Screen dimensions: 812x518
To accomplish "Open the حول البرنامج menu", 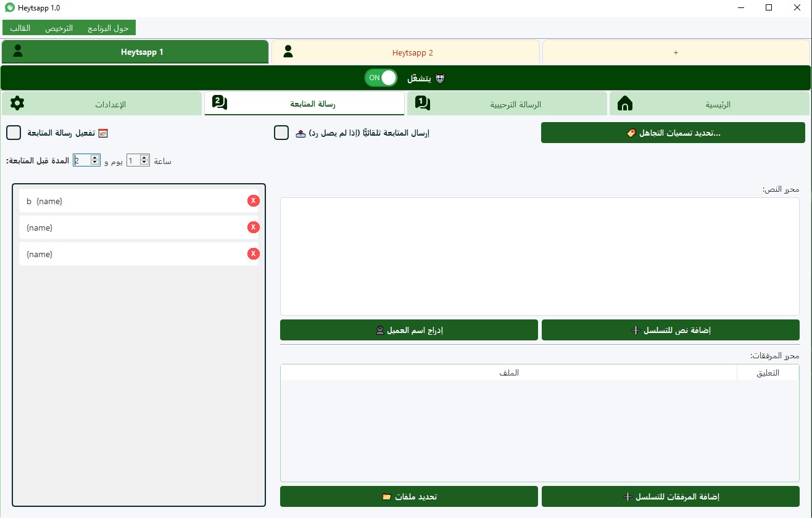I will tap(108, 28).
